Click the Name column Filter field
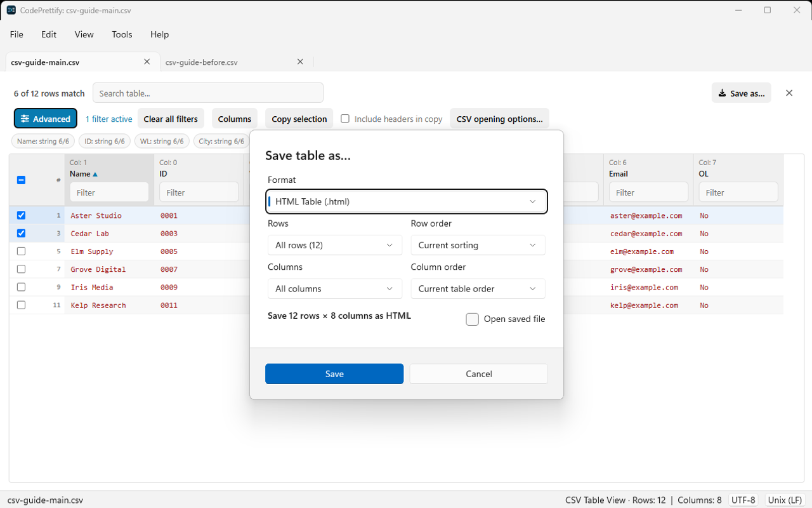This screenshot has width=812, height=508. pyautogui.click(x=109, y=192)
